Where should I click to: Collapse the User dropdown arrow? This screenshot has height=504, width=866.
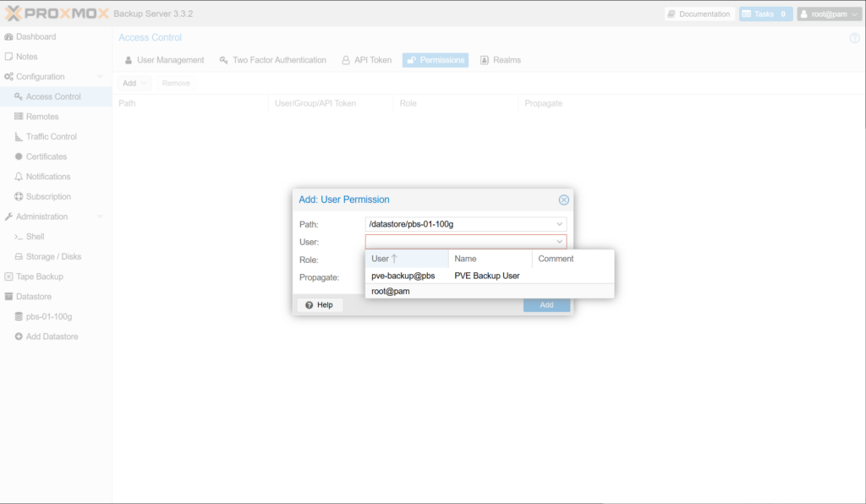(x=559, y=242)
